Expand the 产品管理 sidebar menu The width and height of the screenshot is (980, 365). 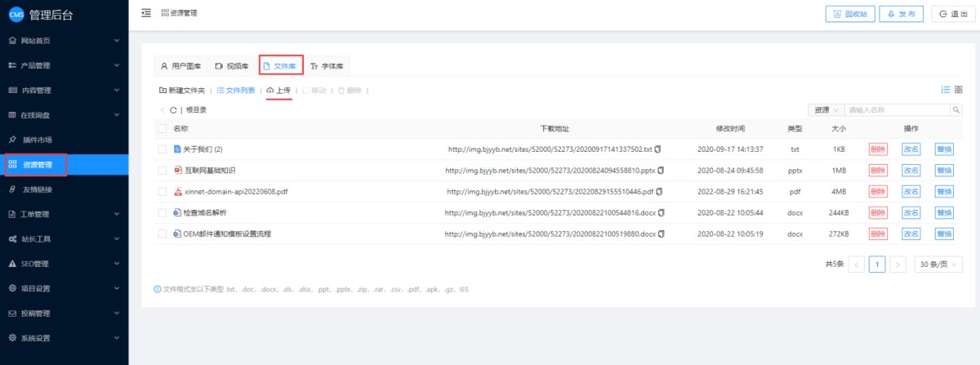(65, 65)
